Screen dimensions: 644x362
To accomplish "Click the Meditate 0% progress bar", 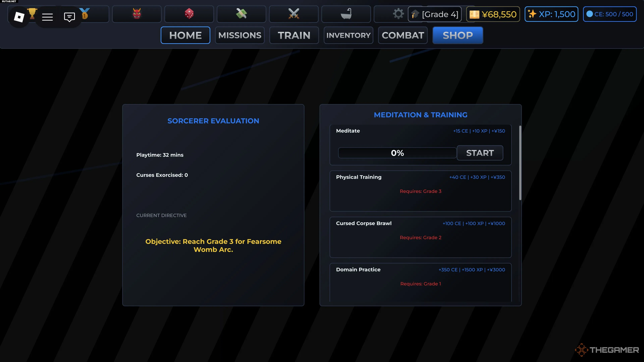I will click(x=397, y=153).
